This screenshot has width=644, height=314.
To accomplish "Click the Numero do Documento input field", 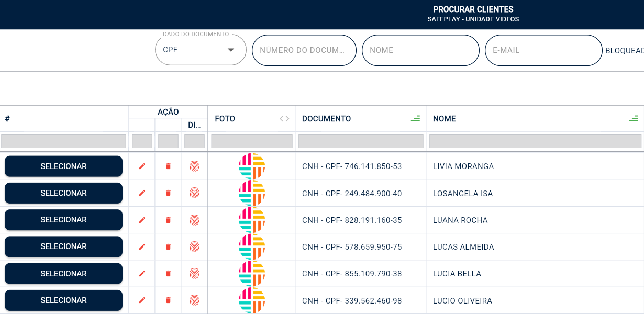I will 304,50.
